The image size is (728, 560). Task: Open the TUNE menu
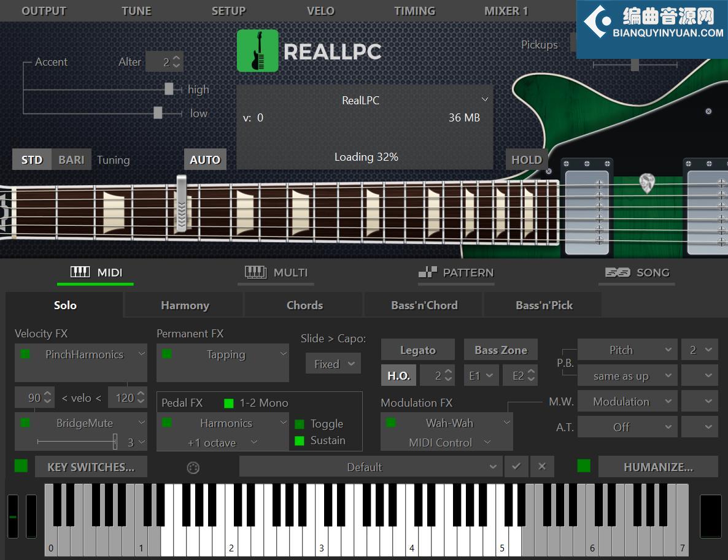pyautogui.click(x=136, y=10)
